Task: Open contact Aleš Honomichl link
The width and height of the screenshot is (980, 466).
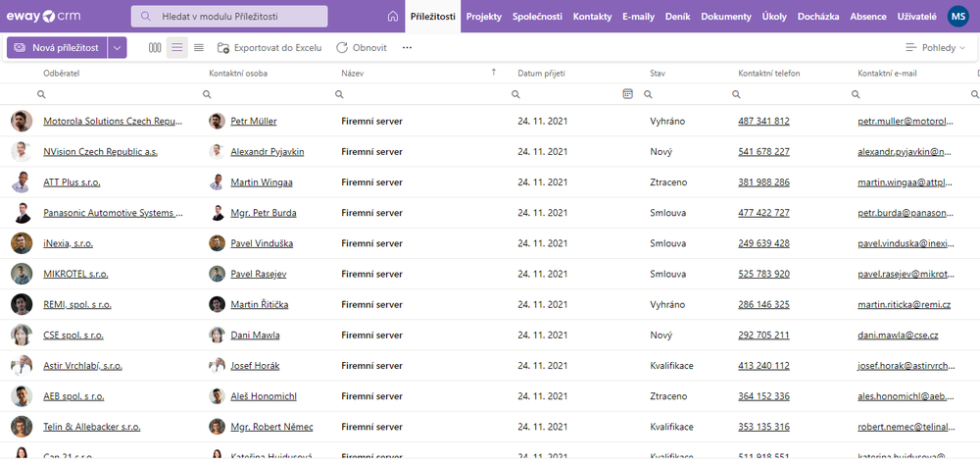Action: [x=263, y=396]
